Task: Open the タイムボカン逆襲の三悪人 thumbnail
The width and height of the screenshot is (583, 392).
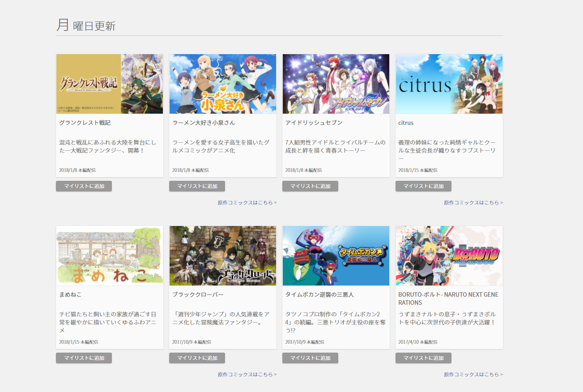Action: click(336, 256)
